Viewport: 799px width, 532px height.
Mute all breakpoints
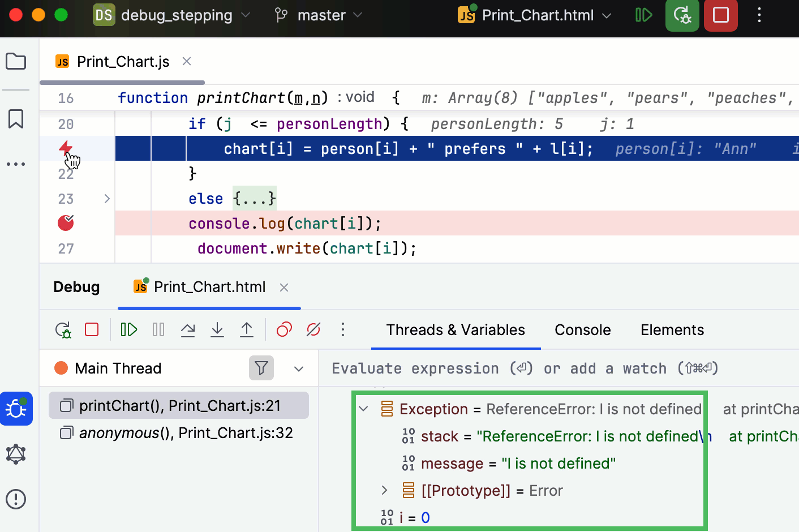313,329
